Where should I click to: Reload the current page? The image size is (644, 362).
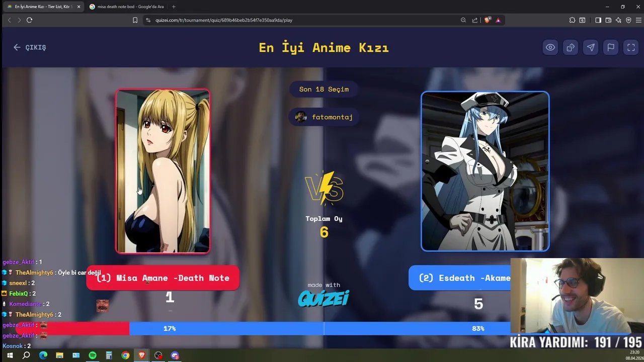tap(30, 20)
